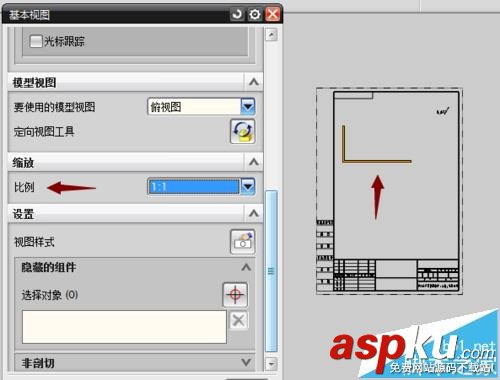This screenshot has height=380, width=500.
Task: Collapse the 设置 section
Action: [254, 213]
